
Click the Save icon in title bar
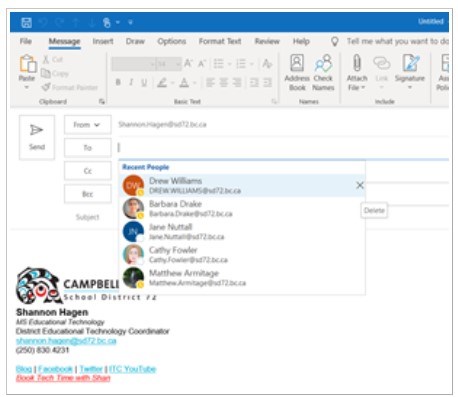pyautogui.click(x=26, y=23)
